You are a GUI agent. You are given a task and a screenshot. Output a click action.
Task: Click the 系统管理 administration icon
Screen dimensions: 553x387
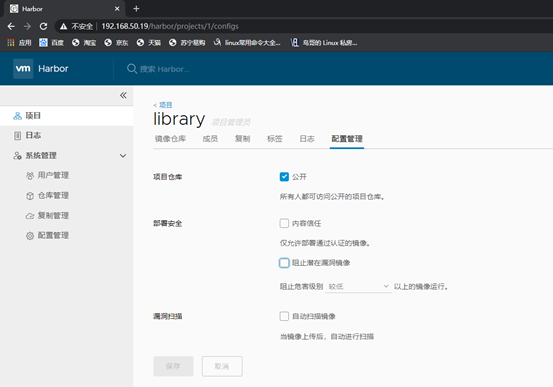click(x=17, y=156)
